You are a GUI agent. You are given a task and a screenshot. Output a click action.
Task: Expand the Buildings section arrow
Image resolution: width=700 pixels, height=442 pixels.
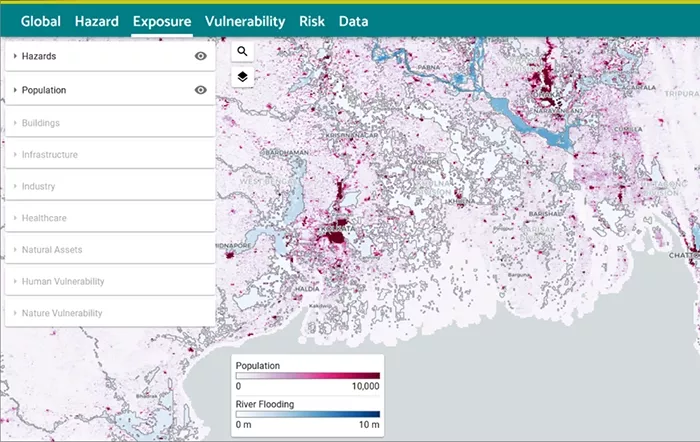click(15, 123)
